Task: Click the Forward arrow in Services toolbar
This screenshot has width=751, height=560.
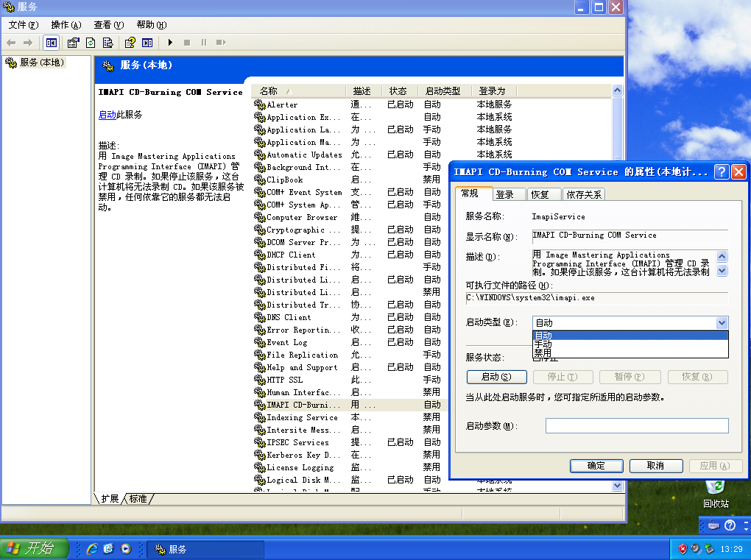Action: 28,43
